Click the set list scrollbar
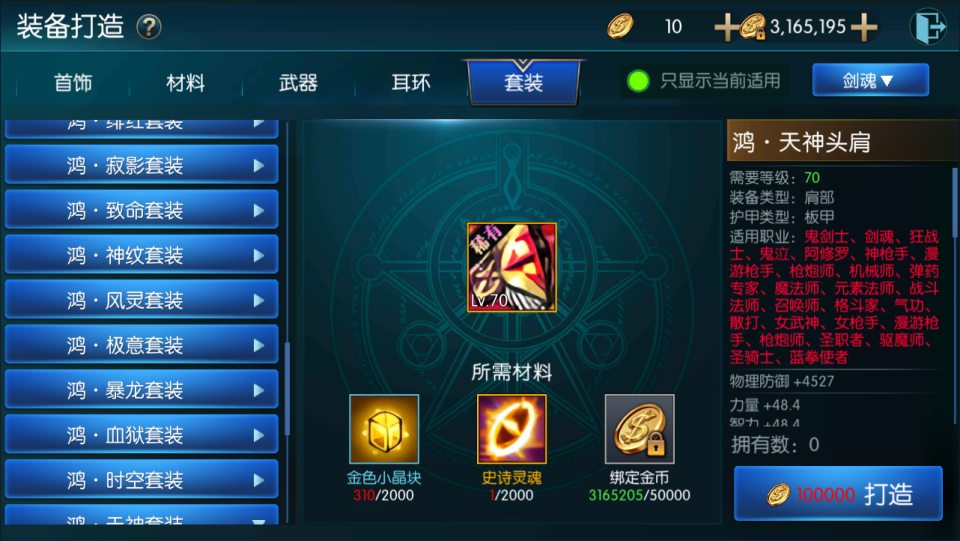The height and width of the screenshot is (541, 960). pos(287,389)
